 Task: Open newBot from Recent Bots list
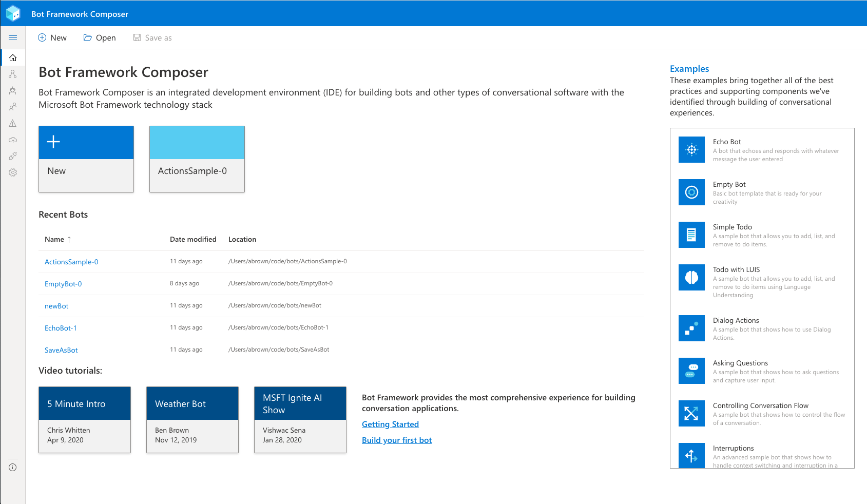56,306
